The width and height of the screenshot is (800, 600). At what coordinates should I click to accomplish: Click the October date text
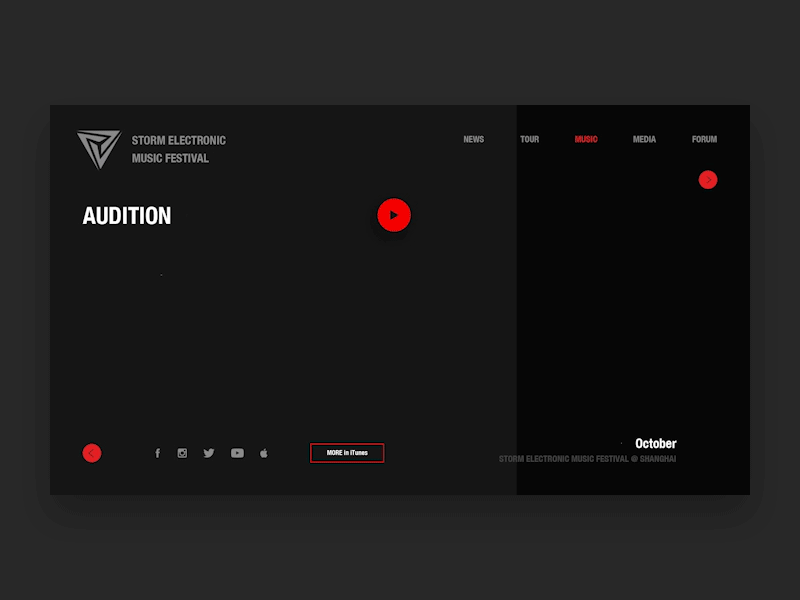[656, 443]
